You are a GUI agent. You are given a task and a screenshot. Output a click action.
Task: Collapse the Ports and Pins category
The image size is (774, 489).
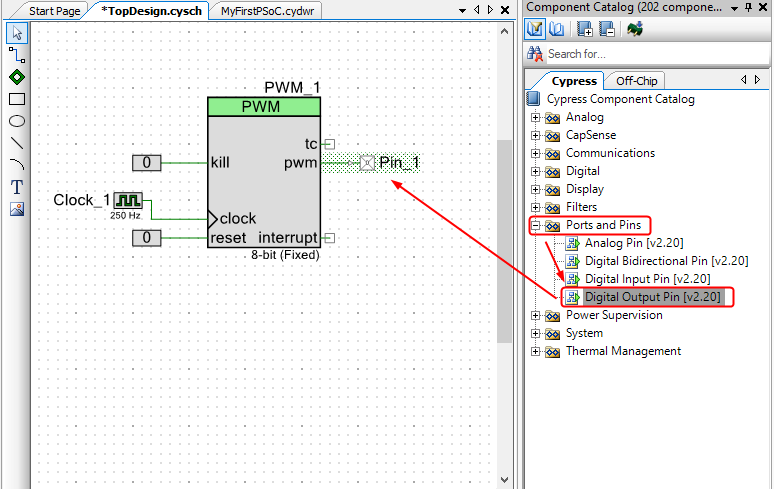535,226
